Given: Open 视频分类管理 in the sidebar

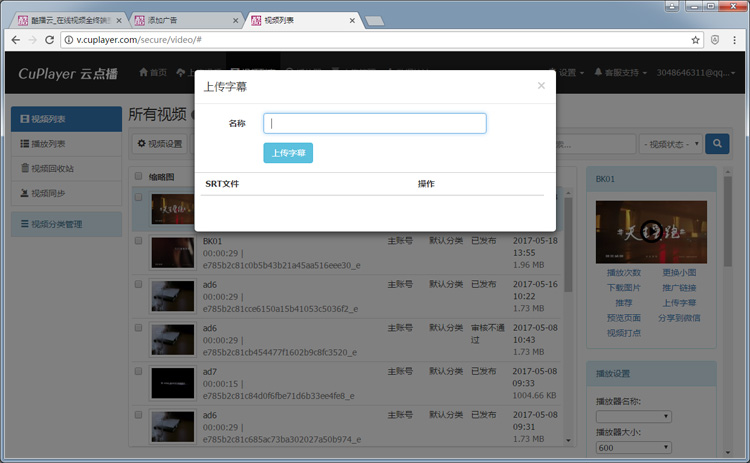Looking at the screenshot, I should [x=66, y=225].
